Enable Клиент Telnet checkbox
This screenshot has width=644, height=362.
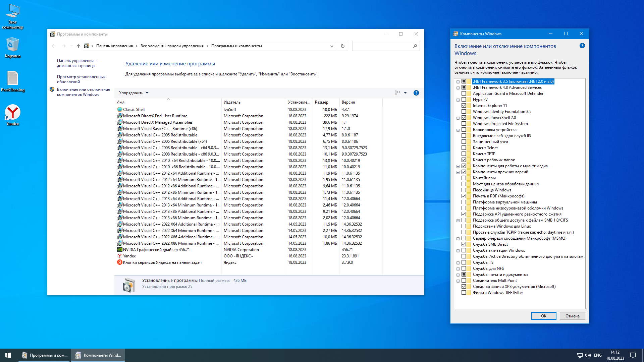pyautogui.click(x=464, y=148)
